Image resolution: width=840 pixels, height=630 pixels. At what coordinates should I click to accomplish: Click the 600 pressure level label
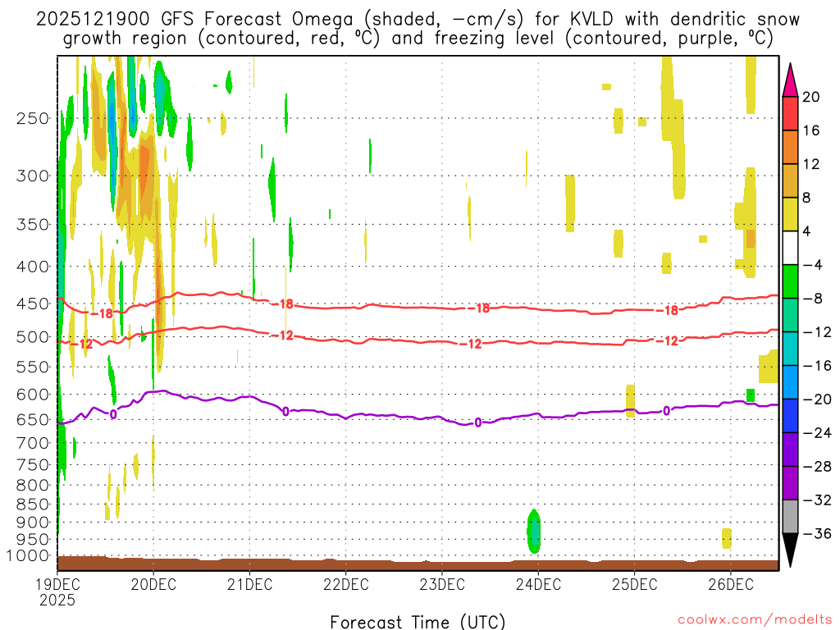pyautogui.click(x=33, y=395)
